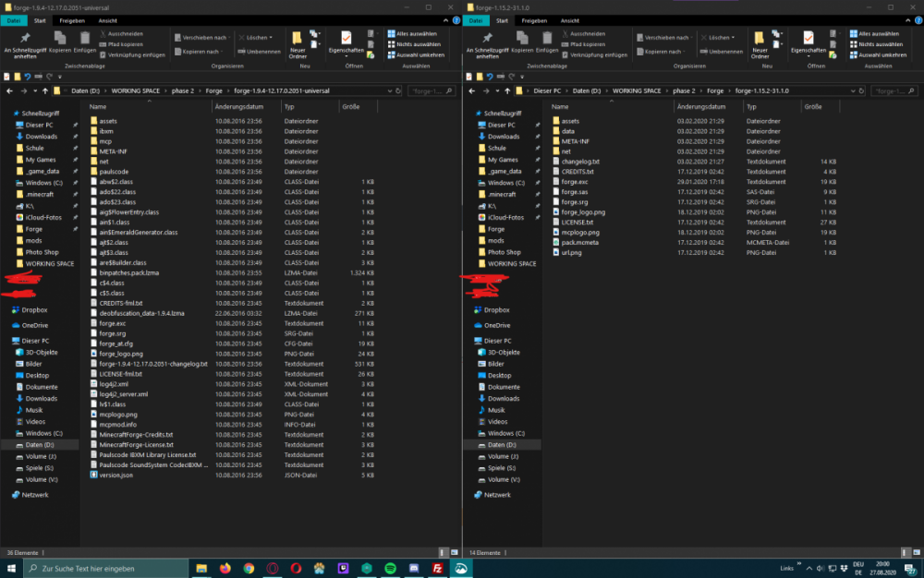Open Spotify from the taskbar

390,568
